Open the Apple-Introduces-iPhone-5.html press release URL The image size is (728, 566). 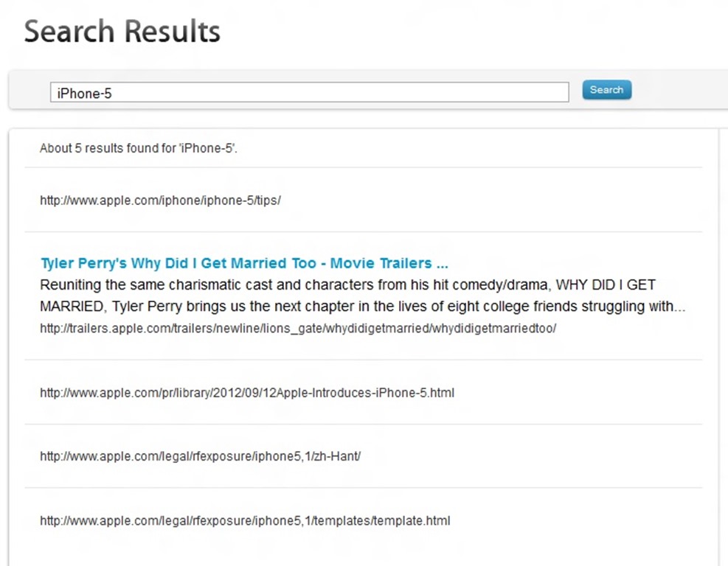[x=246, y=393]
